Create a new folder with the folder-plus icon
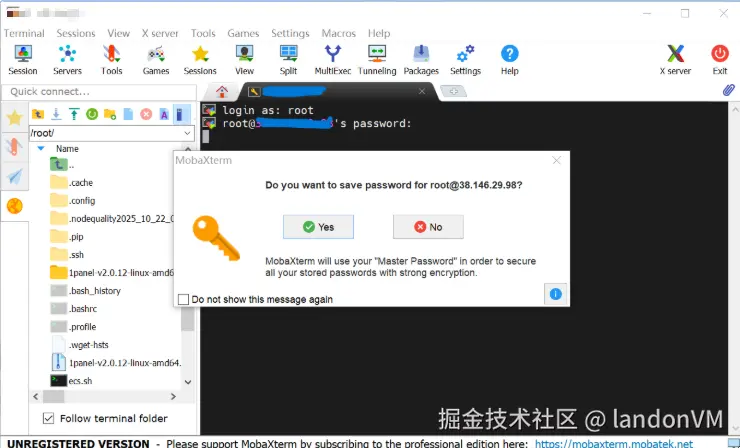The width and height of the screenshot is (740, 448). click(110, 114)
